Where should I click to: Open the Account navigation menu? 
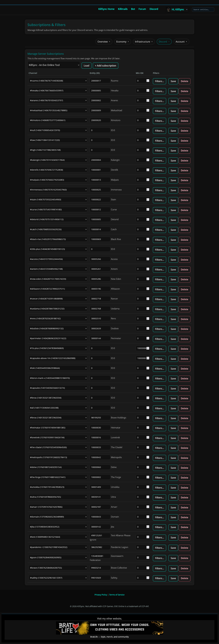click(181, 42)
